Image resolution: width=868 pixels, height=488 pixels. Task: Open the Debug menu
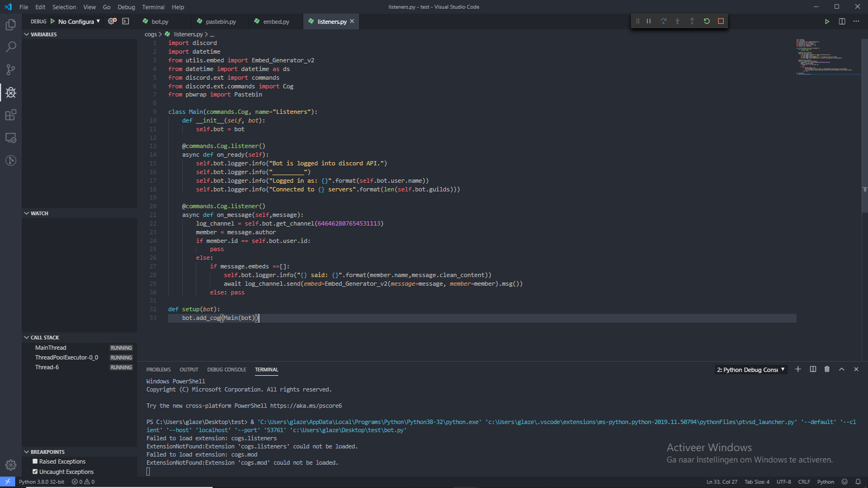click(126, 7)
